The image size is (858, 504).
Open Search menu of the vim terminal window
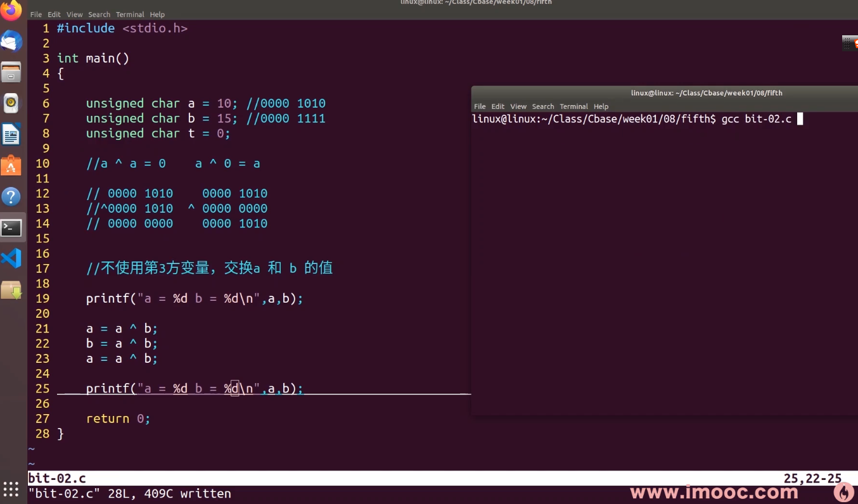click(x=99, y=15)
